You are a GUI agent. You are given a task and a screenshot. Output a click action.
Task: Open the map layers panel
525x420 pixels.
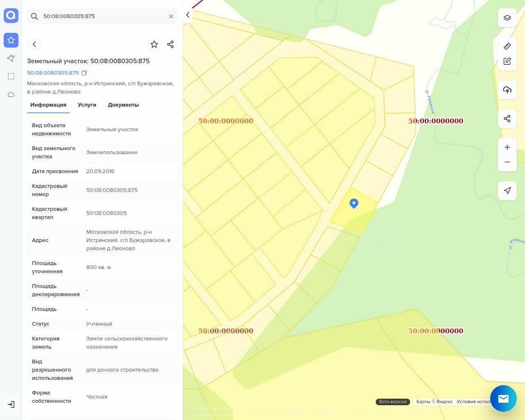coord(507,18)
